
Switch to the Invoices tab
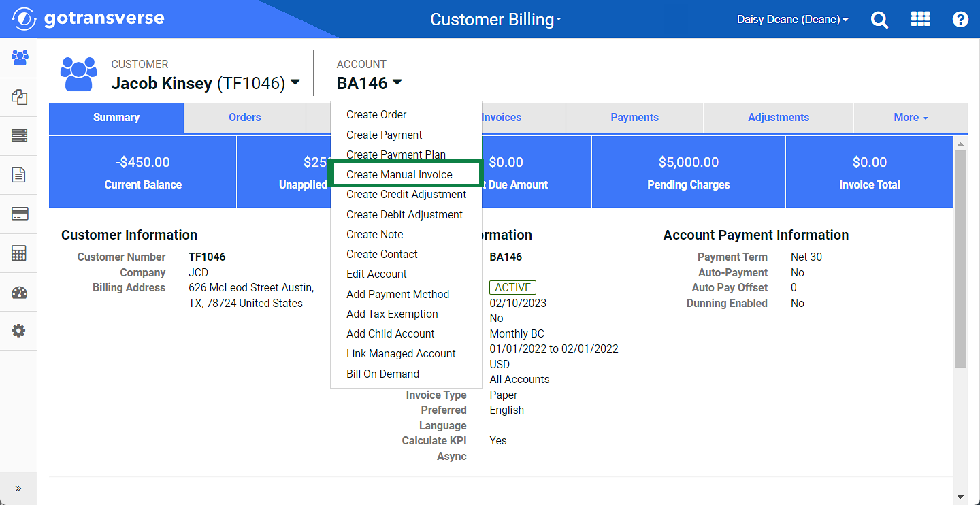pyautogui.click(x=502, y=118)
